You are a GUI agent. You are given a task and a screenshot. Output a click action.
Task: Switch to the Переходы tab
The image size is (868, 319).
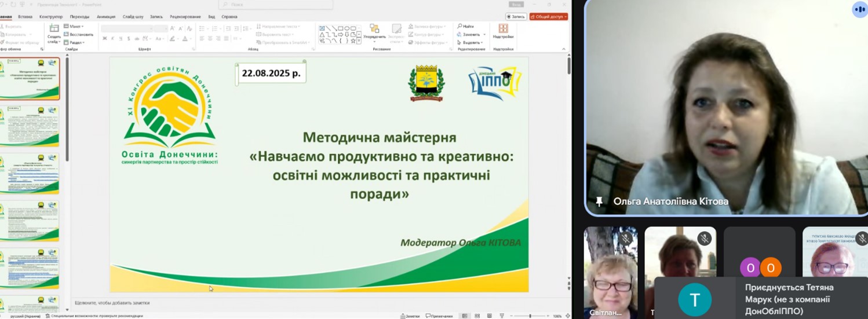pos(79,17)
